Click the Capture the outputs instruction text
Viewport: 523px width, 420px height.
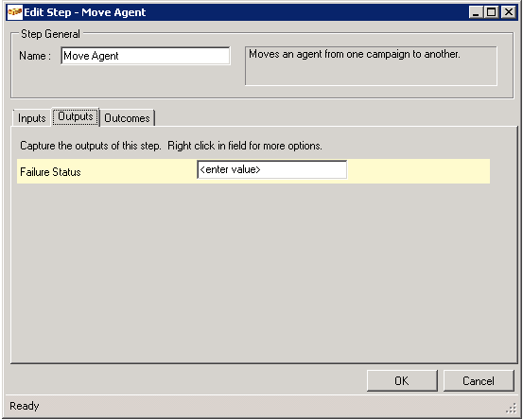[171, 146]
